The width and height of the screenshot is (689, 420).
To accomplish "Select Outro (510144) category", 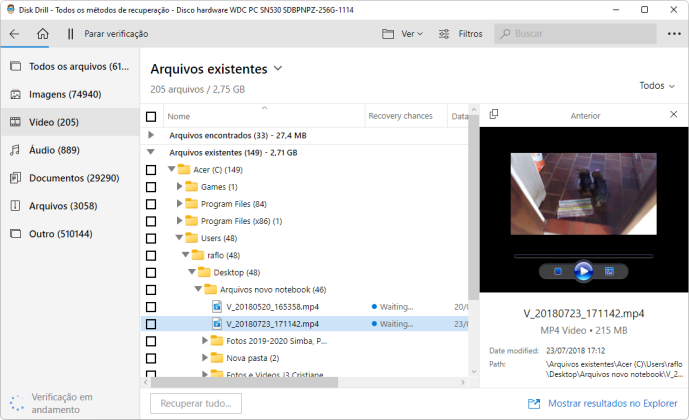I will pyautogui.click(x=70, y=234).
